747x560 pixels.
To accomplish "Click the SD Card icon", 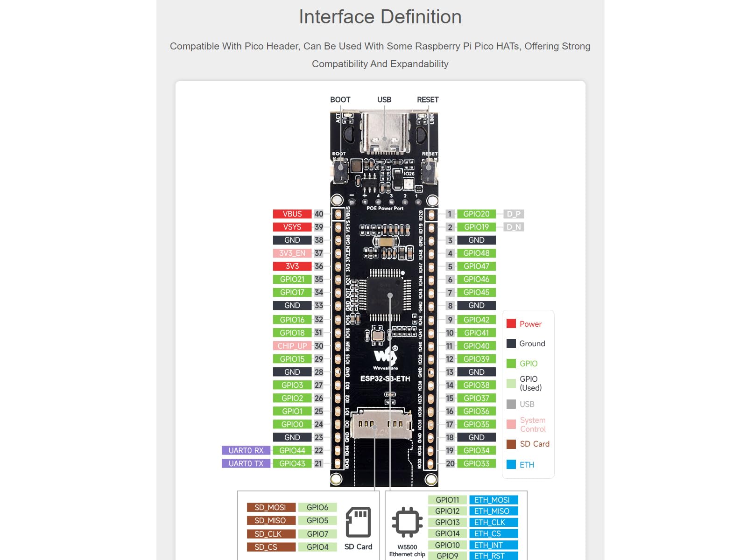I will pyautogui.click(x=358, y=522).
